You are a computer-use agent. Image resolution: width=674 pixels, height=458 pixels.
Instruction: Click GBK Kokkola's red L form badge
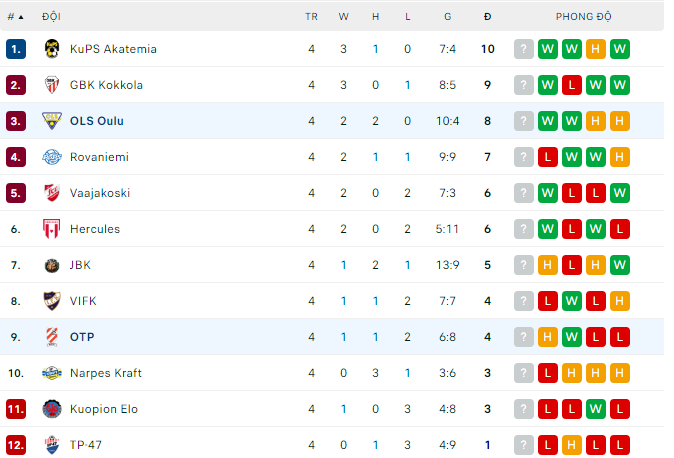point(571,85)
